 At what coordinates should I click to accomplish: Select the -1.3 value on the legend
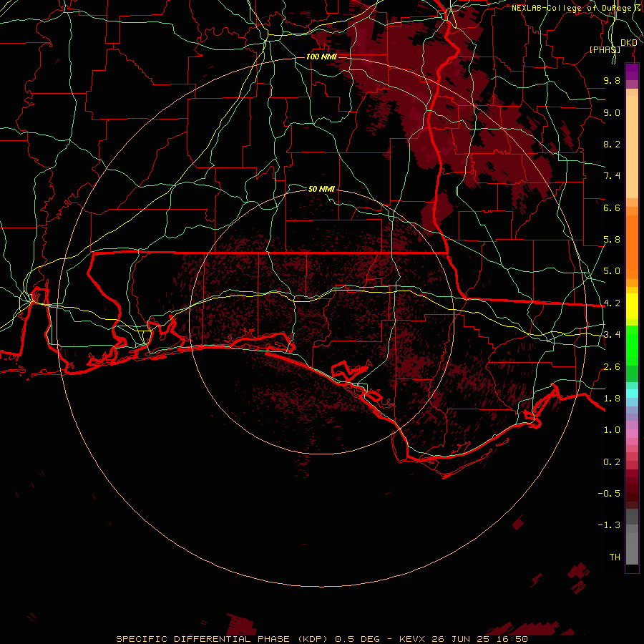[609, 525]
